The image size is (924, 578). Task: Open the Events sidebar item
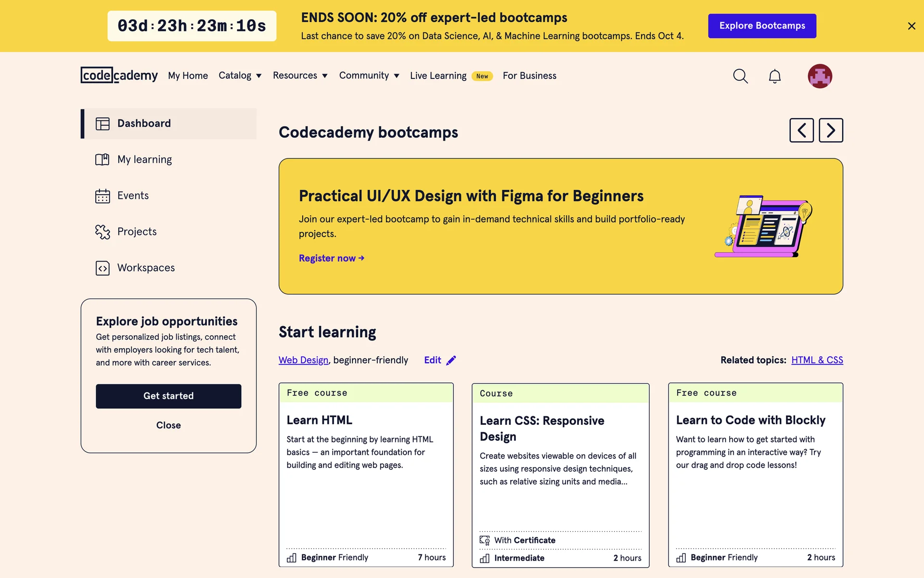point(133,196)
